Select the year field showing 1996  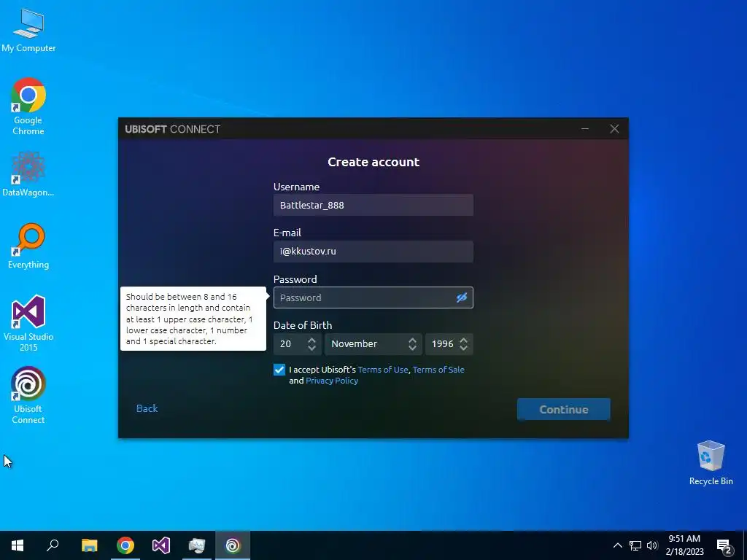[449, 344]
